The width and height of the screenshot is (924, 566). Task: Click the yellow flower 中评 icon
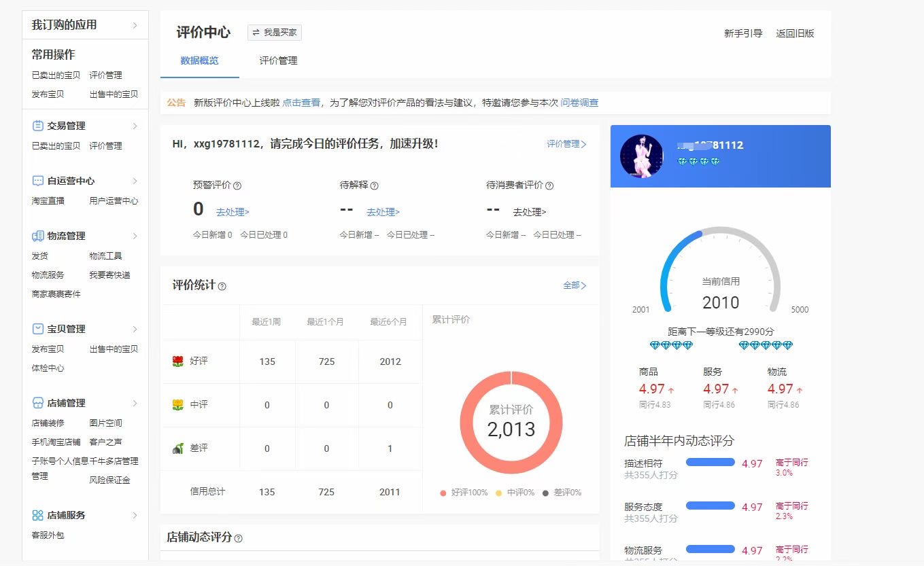(178, 405)
